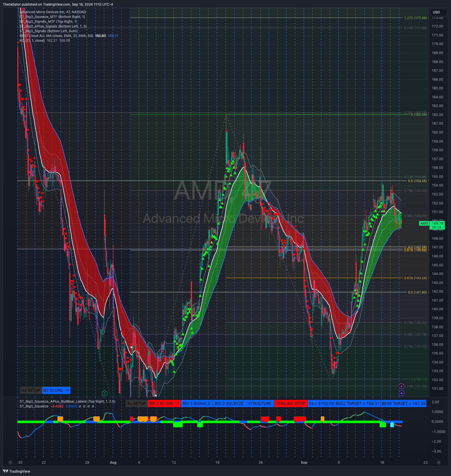
Task: Click the pink lightning bolt icon
Action: coord(401,386)
